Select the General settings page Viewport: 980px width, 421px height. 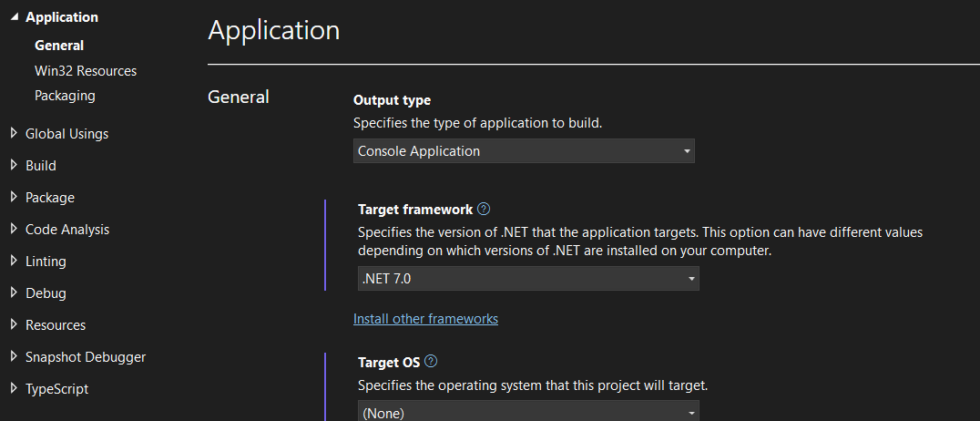point(59,45)
